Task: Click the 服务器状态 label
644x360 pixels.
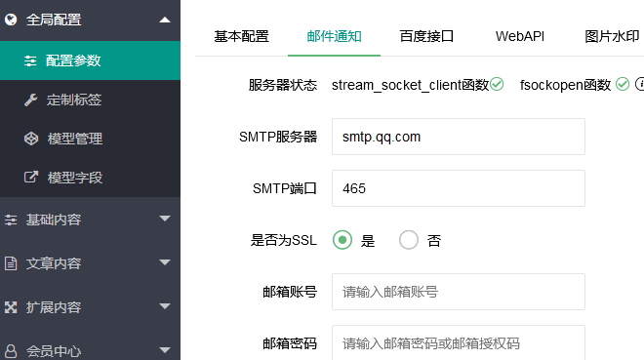Action: pos(283,85)
